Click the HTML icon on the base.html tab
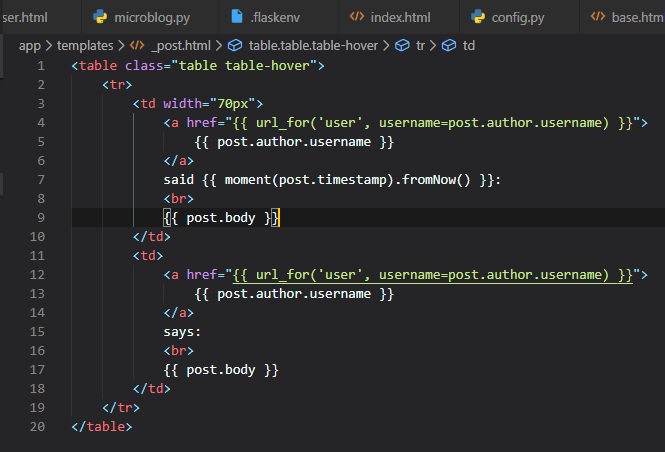Screen dimensions: 665x452 click(597, 17)
